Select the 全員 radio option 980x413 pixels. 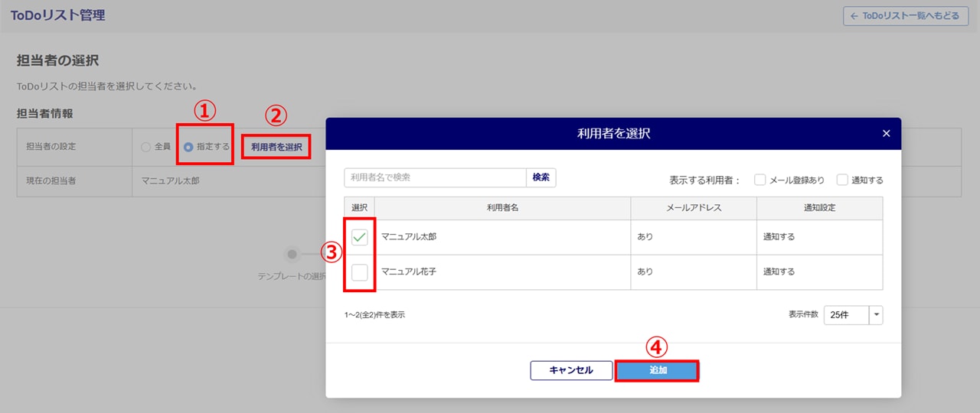tap(146, 147)
